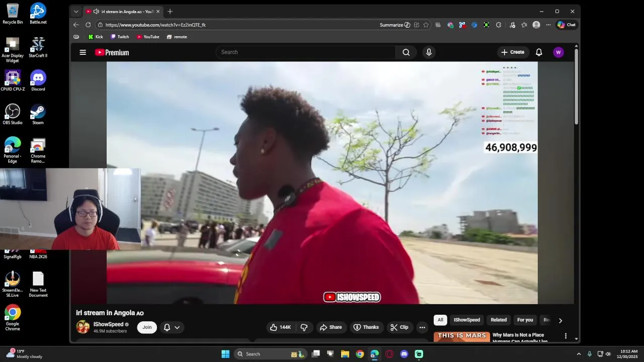The height and width of the screenshot is (362, 644).
Task: Open the YouTube guide hamburger menu
Action: coord(83,52)
